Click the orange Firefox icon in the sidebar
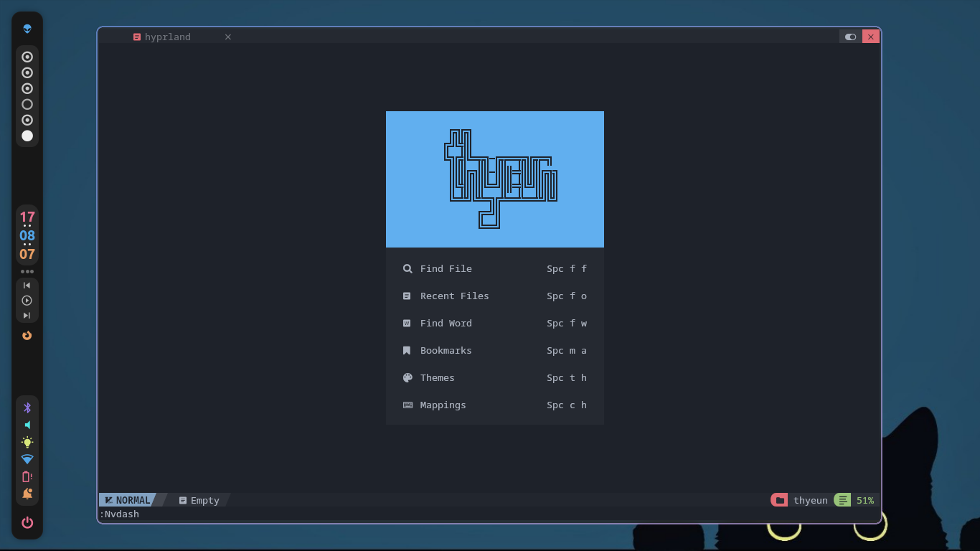The image size is (980, 551). point(27,335)
